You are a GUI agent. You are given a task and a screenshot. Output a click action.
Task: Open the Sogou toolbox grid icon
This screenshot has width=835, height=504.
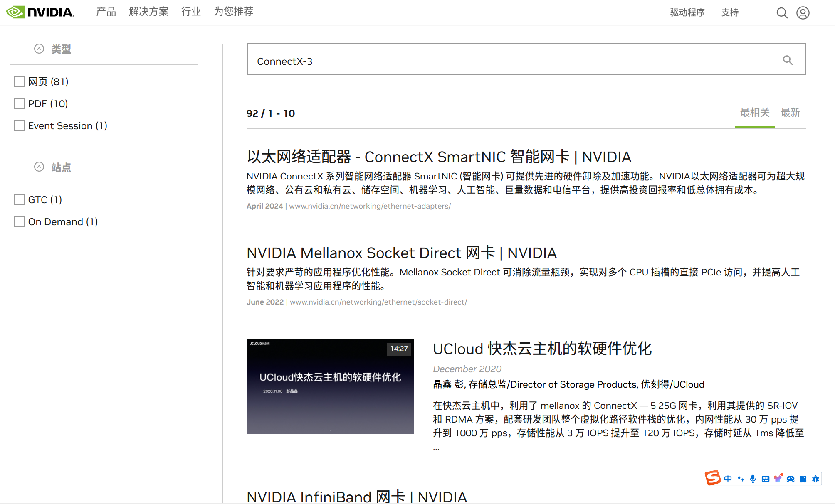coord(803,479)
